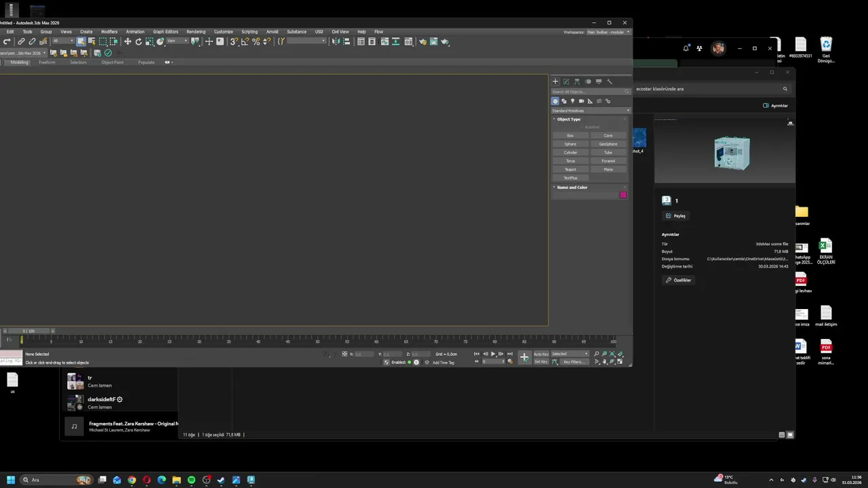Click Search All Objects field
The image size is (868, 488).
click(591, 91)
